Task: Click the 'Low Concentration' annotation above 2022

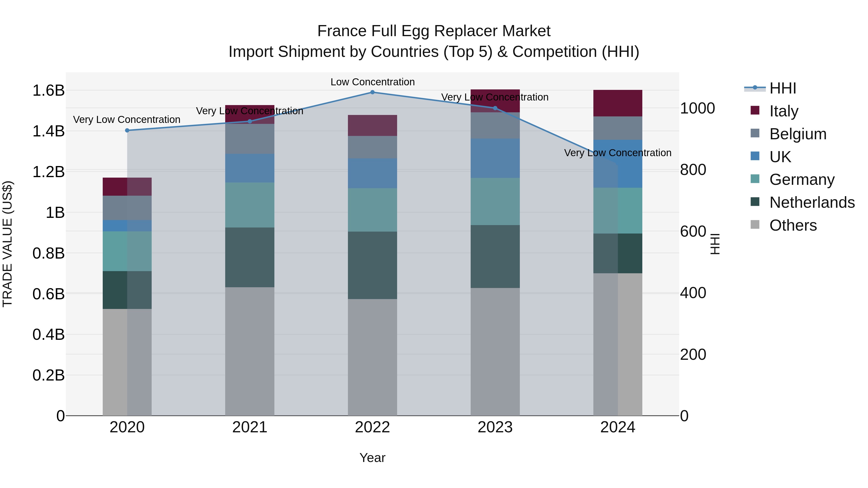Action: [x=372, y=82]
